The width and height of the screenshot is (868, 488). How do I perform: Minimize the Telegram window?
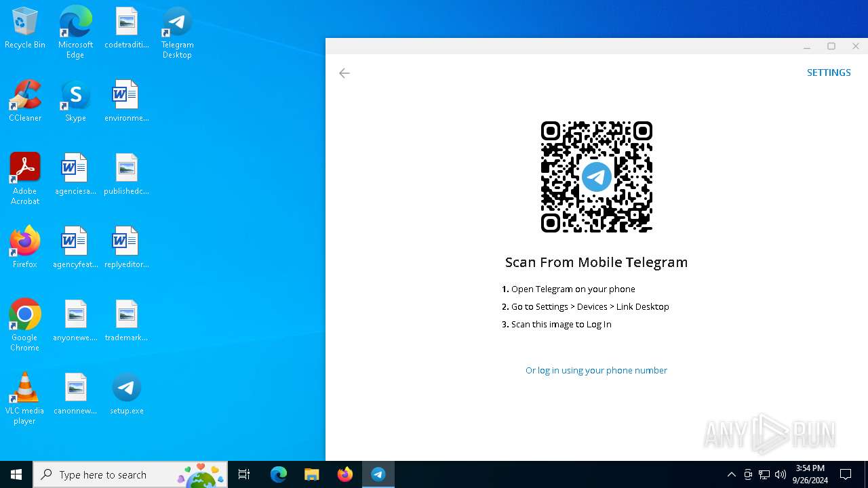(807, 46)
